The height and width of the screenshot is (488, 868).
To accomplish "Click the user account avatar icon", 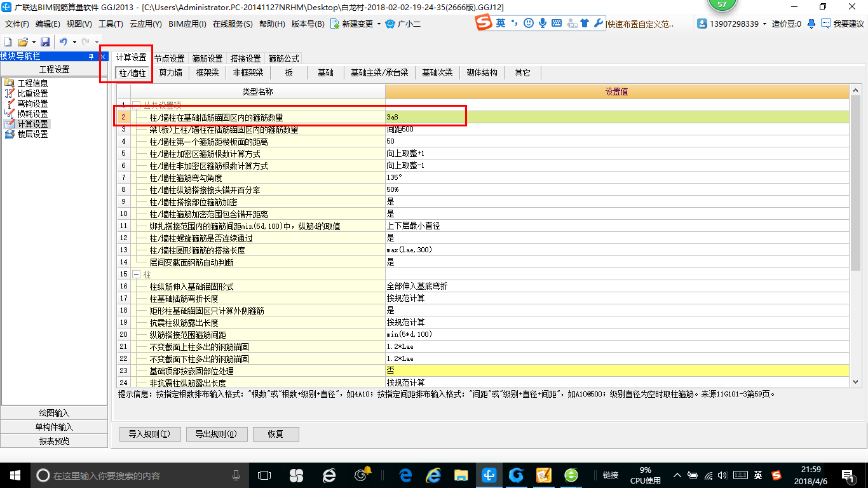I will [702, 24].
